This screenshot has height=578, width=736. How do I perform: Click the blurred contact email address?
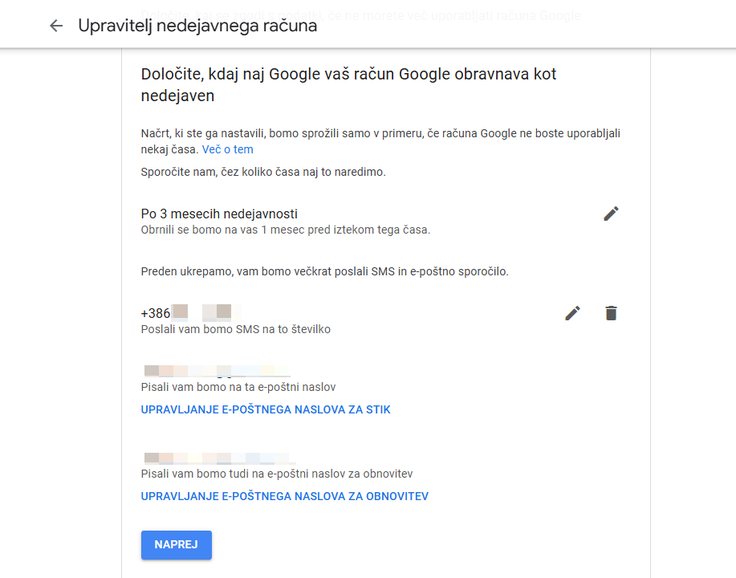click(217, 371)
